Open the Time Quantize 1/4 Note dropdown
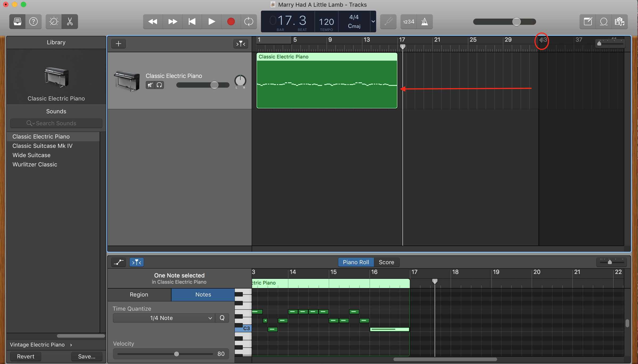This screenshot has height=364, width=638. (x=164, y=318)
